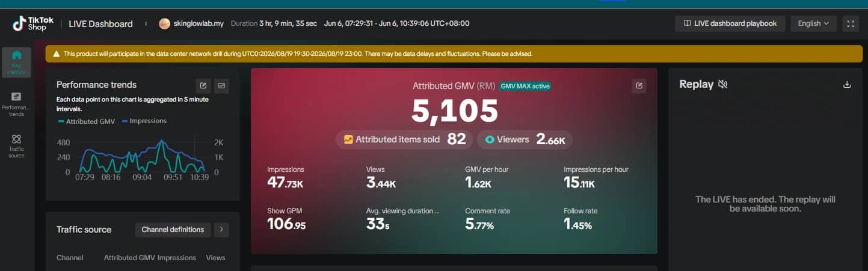The width and height of the screenshot is (868, 271).
Task: Open the English language dropdown
Action: (x=813, y=23)
